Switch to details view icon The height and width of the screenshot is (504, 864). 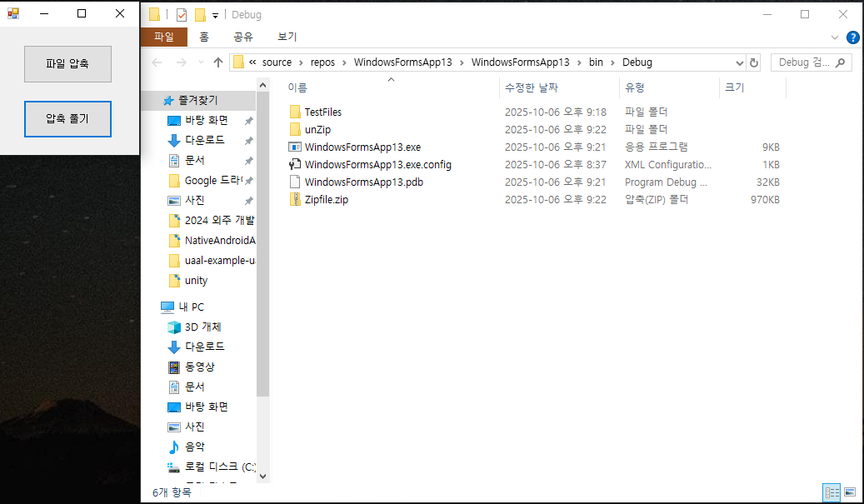pos(832,492)
